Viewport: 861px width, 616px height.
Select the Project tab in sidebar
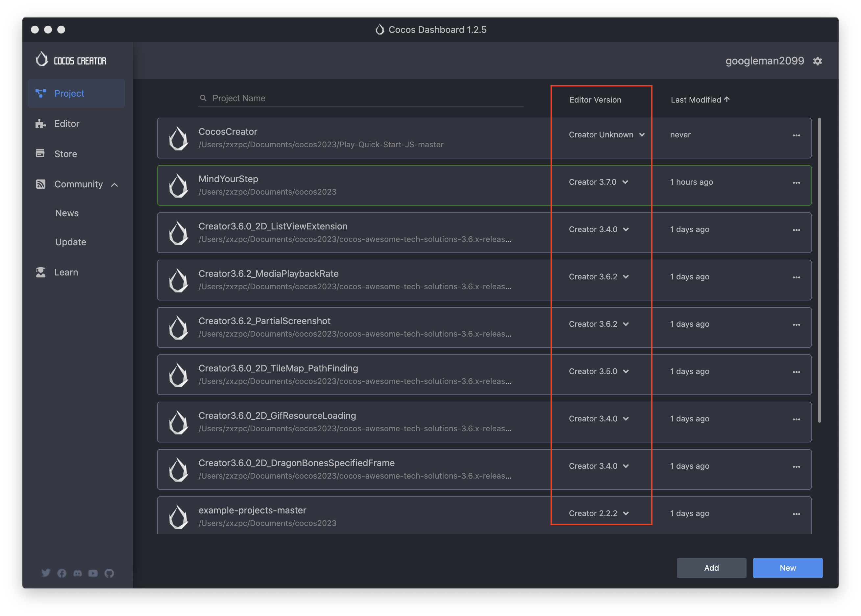pos(76,93)
